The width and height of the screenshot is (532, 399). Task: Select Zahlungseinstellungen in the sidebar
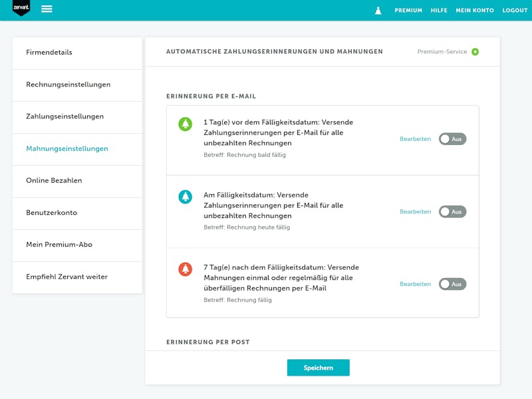(77, 118)
